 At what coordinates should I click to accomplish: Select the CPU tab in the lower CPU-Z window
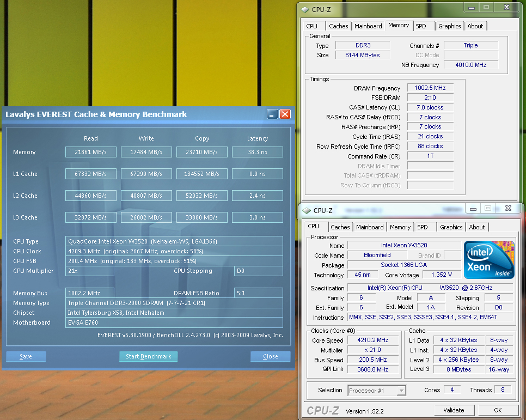coord(313,226)
